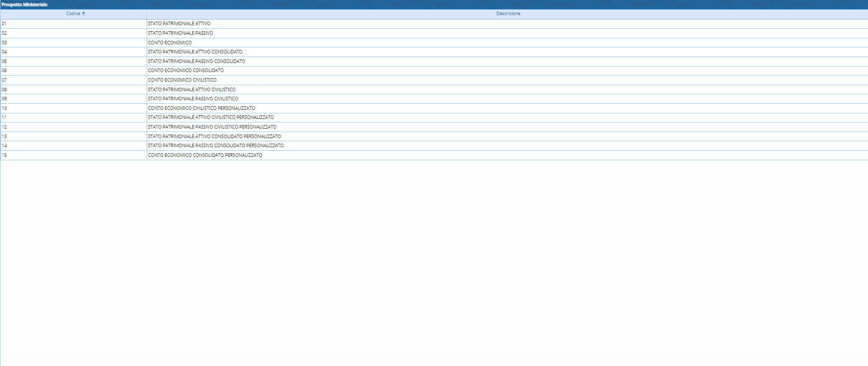Choose CONTO ECONOMICO CIVILISTICO PERSONALIZZATO description
The height and width of the screenshot is (366, 868).
(x=201, y=108)
